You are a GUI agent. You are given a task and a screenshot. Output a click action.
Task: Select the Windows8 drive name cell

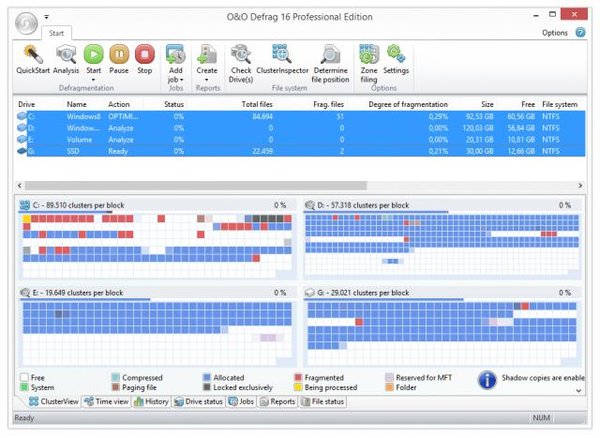pos(83,116)
